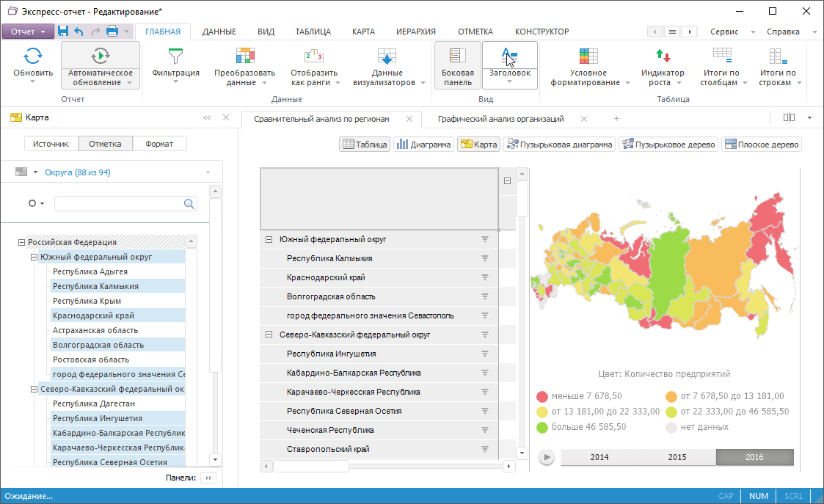Toggle the Боковая панель button
The image size is (824, 504).
click(457, 65)
